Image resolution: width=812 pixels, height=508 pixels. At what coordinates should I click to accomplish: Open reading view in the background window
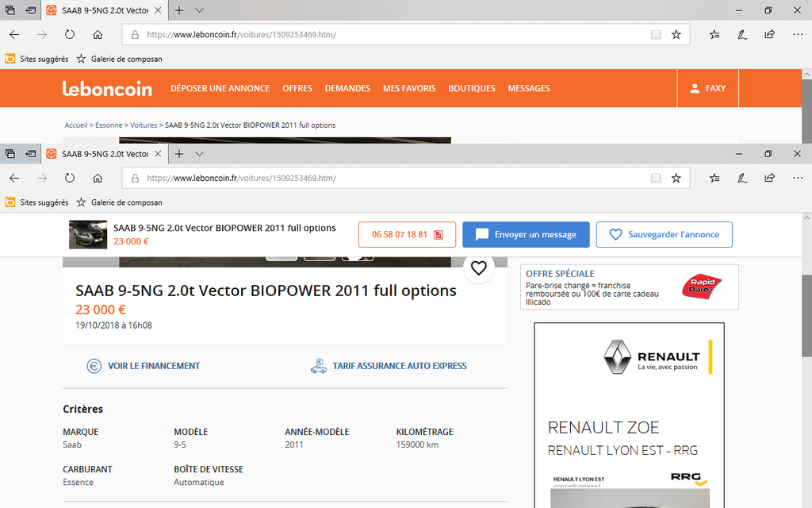pos(656,35)
